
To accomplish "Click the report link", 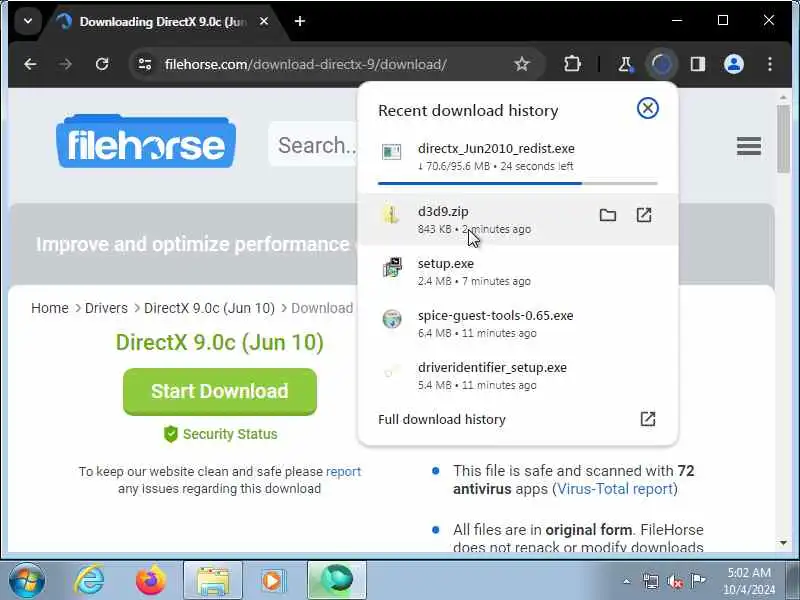I will (x=343, y=471).
